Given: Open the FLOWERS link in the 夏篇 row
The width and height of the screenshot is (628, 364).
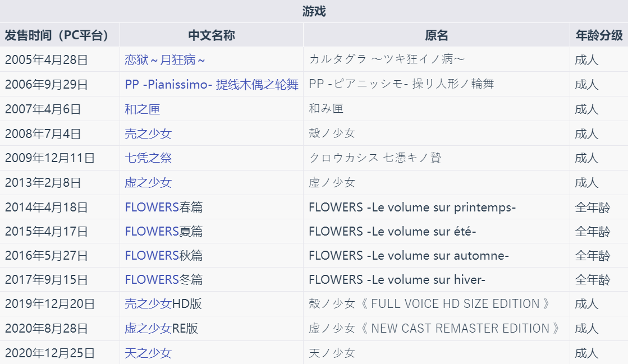Looking at the screenshot, I should pos(152,231).
